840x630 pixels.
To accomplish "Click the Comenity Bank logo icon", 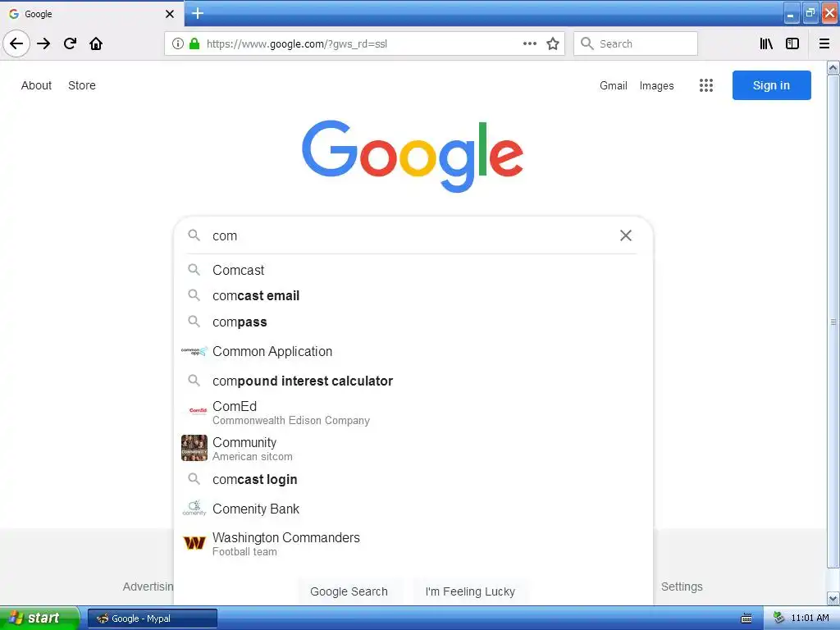I will [194, 508].
